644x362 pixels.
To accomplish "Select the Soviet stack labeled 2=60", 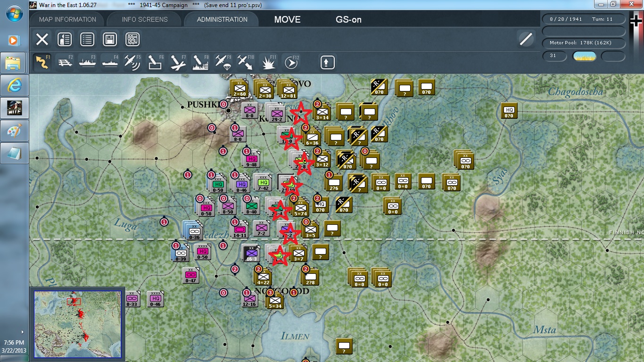I will pos(239,88).
